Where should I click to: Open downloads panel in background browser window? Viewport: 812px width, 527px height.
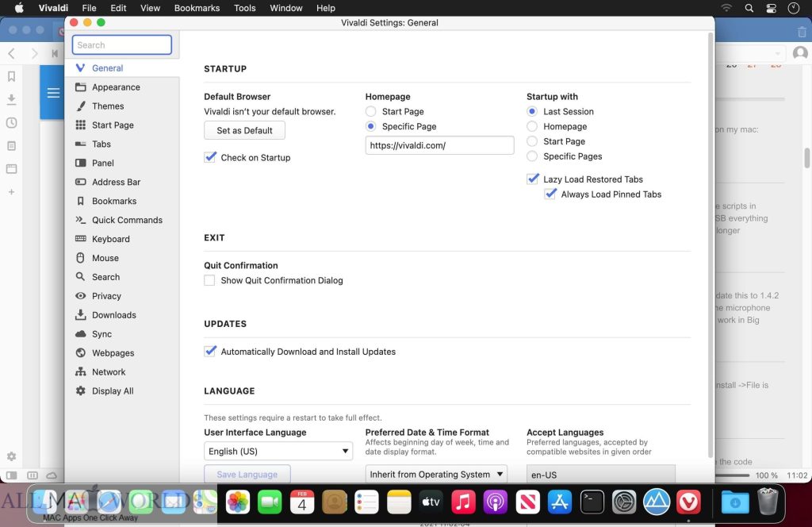[x=11, y=99]
